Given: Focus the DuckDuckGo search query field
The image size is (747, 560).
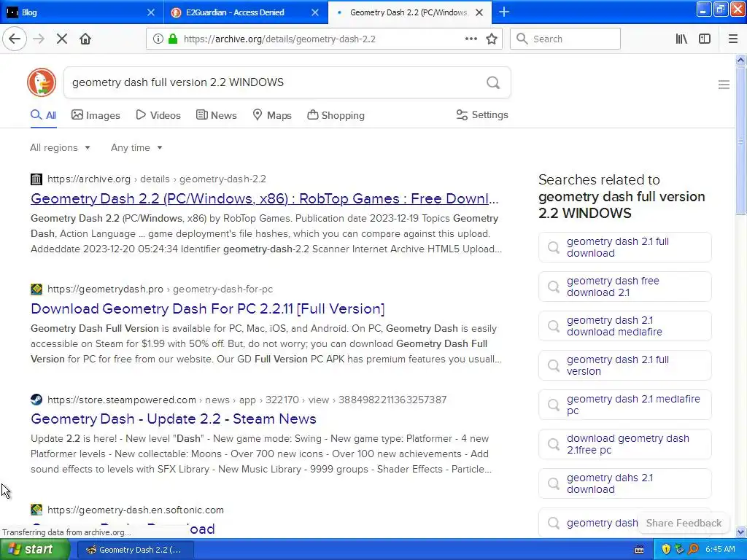Looking at the screenshot, I should pos(276,82).
